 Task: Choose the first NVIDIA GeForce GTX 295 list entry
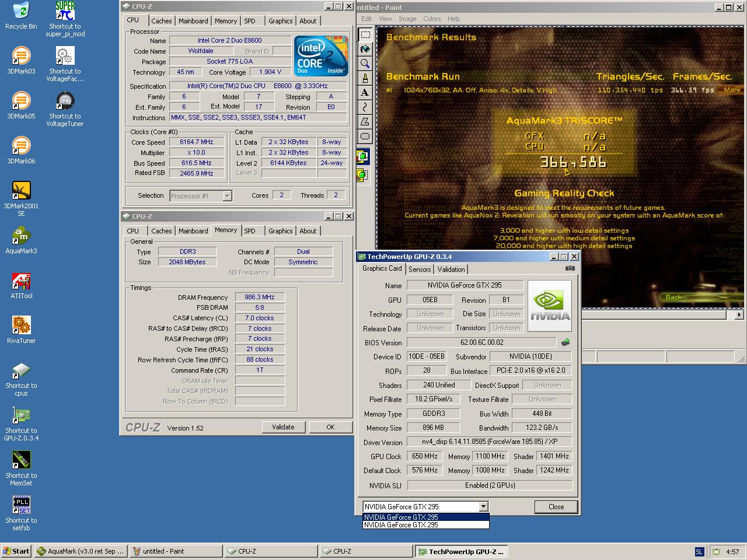click(426, 517)
